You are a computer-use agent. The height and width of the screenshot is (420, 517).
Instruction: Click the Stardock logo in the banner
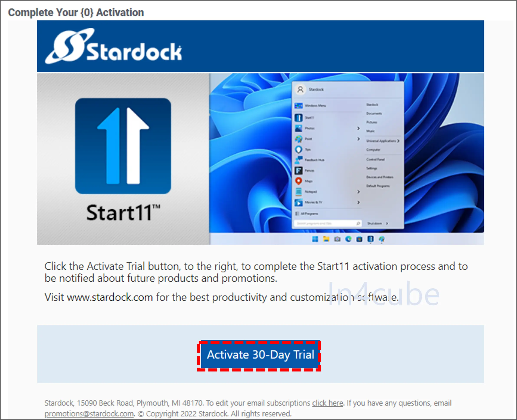(113, 46)
